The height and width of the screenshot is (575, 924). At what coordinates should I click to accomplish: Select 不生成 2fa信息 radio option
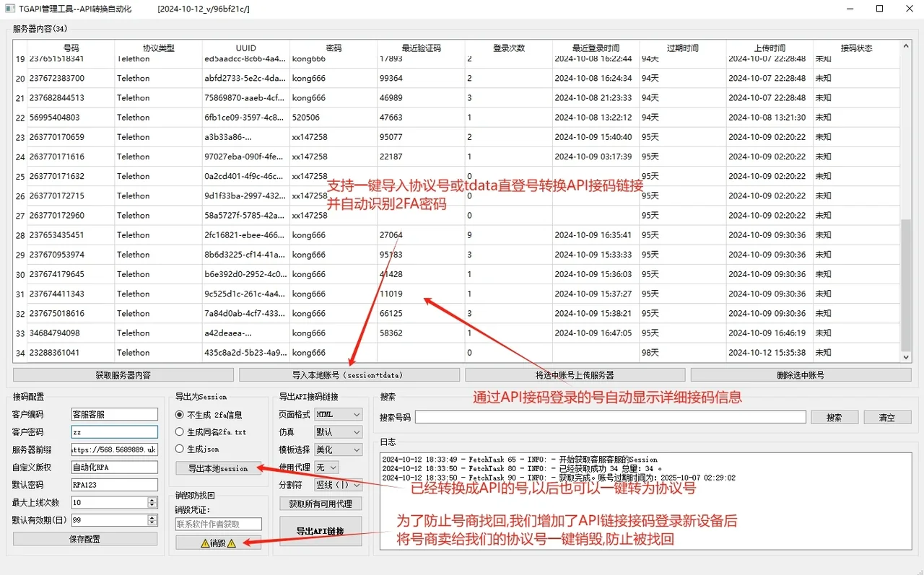209,415
